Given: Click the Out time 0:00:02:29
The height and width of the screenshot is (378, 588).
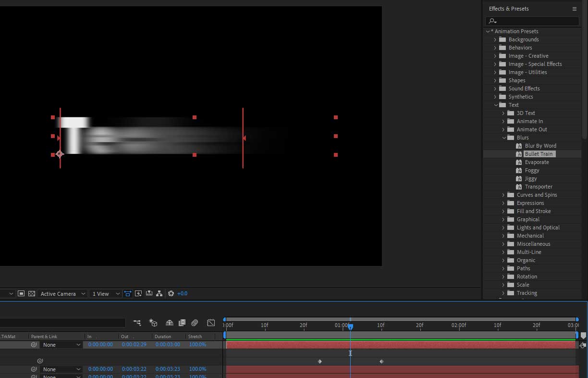Looking at the screenshot, I should (x=134, y=345).
